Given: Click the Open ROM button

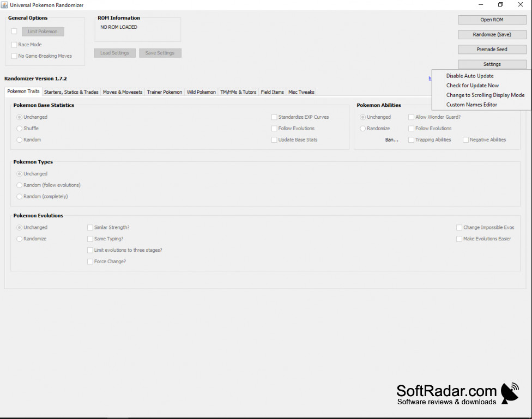Looking at the screenshot, I should click(492, 20).
